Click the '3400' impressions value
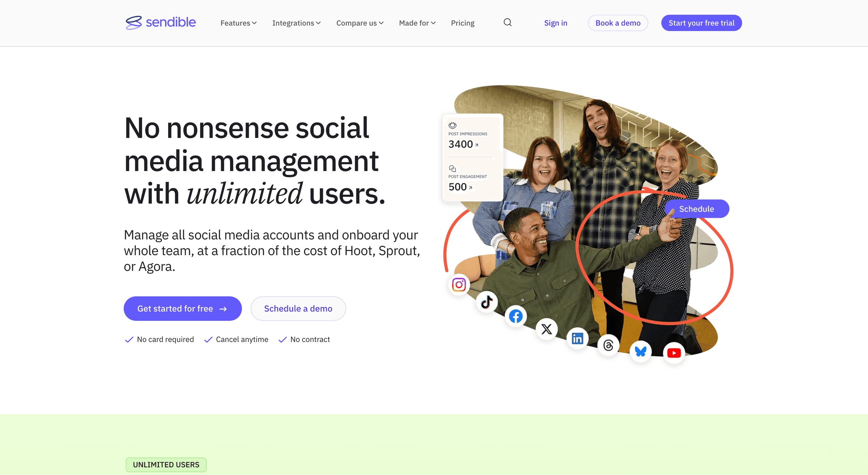The width and height of the screenshot is (868, 475). click(460, 144)
